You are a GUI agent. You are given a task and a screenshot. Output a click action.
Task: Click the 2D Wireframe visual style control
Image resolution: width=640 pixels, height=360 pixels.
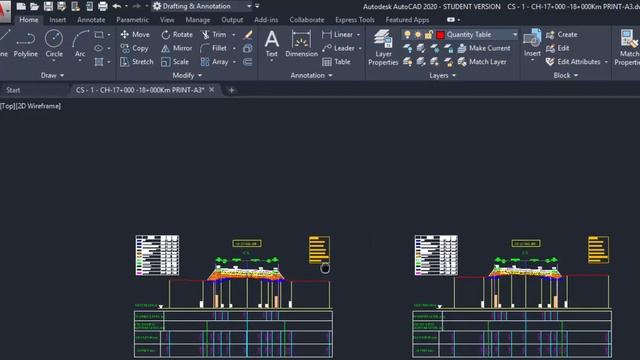click(x=38, y=106)
